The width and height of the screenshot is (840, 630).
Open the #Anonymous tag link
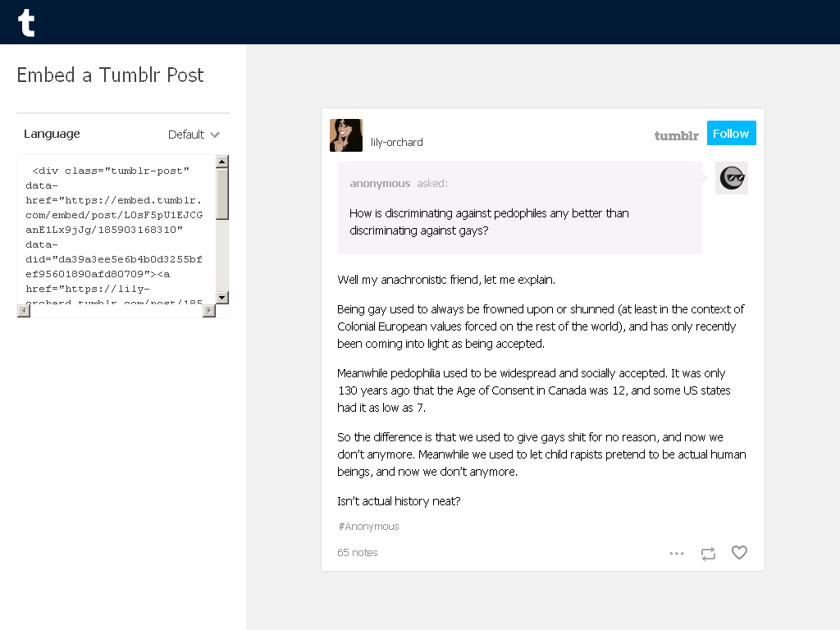coord(368,527)
